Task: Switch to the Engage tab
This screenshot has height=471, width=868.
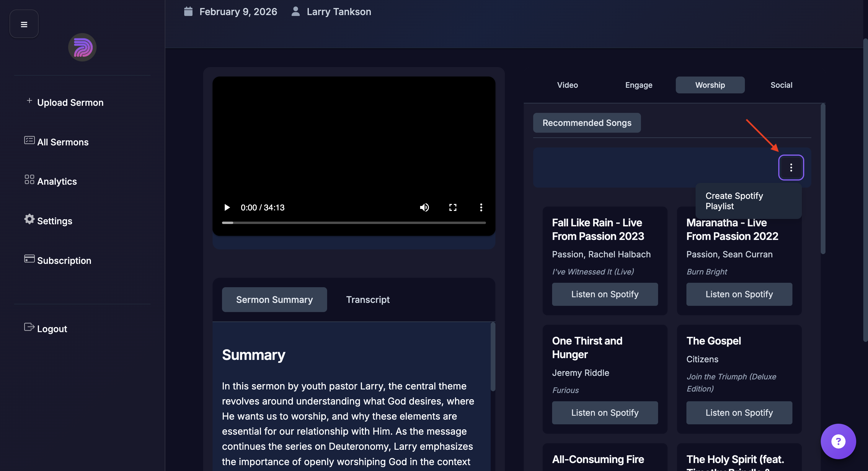Action: point(639,85)
